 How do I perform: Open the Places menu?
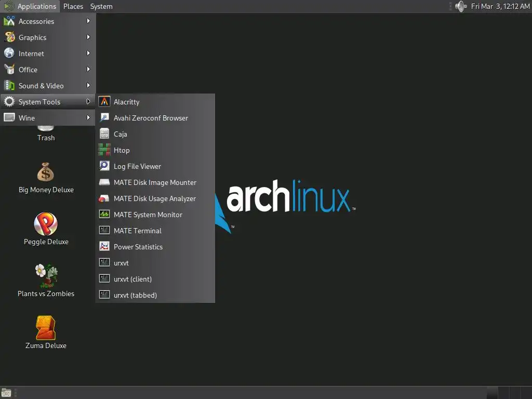tap(73, 6)
